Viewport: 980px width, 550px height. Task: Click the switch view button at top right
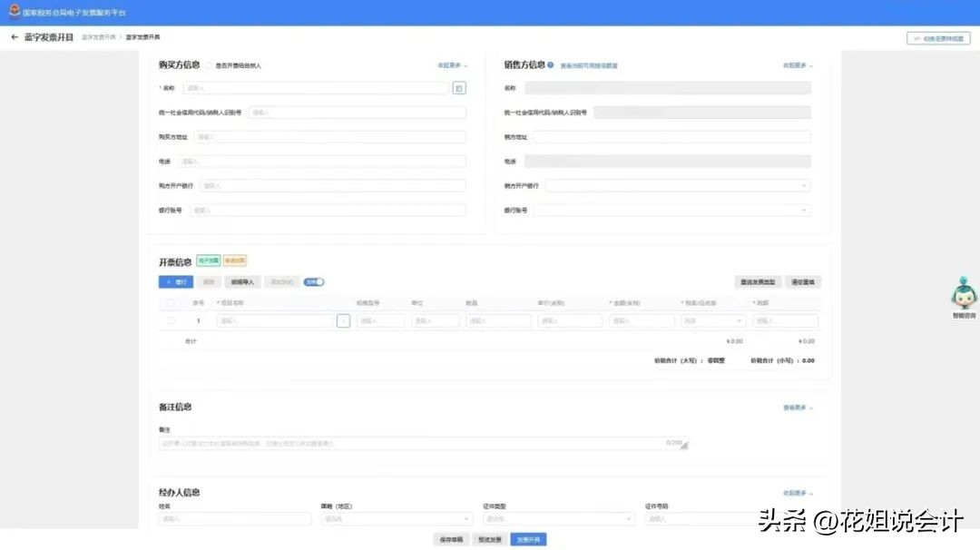[x=938, y=38]
